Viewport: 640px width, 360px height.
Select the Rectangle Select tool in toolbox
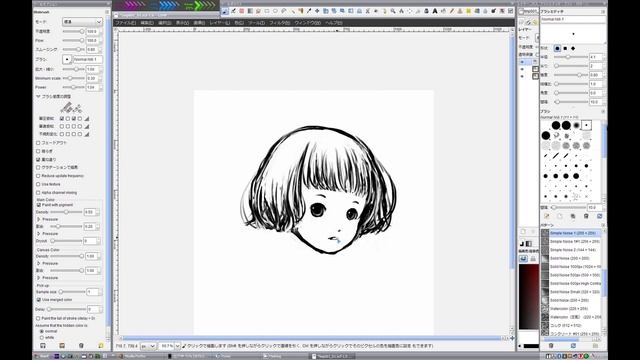point(267,11)
